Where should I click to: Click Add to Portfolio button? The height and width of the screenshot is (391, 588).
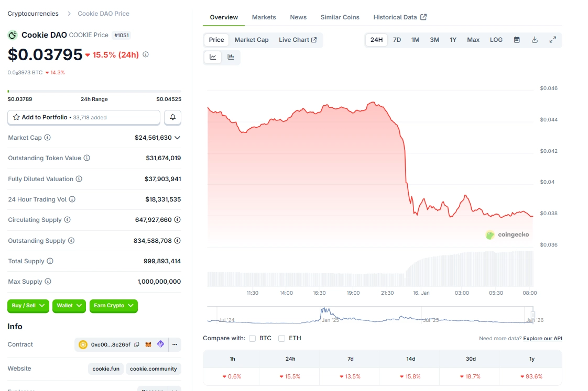pos(84,117)
